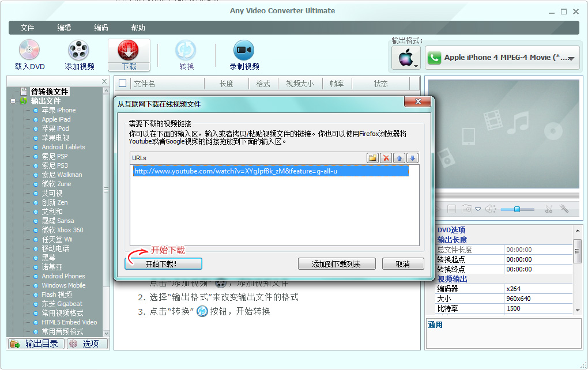This screenshot has height=370, width=588.
Task: Click the 转换 convert toolbar icon
Action: (x=186, y=50)
